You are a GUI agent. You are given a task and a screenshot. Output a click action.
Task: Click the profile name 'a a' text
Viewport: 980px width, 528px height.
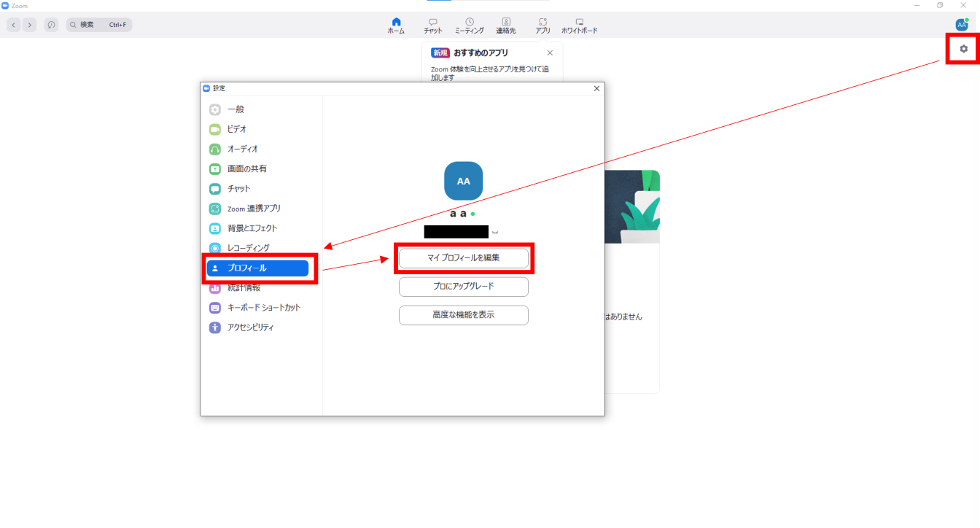click(458, 214)
